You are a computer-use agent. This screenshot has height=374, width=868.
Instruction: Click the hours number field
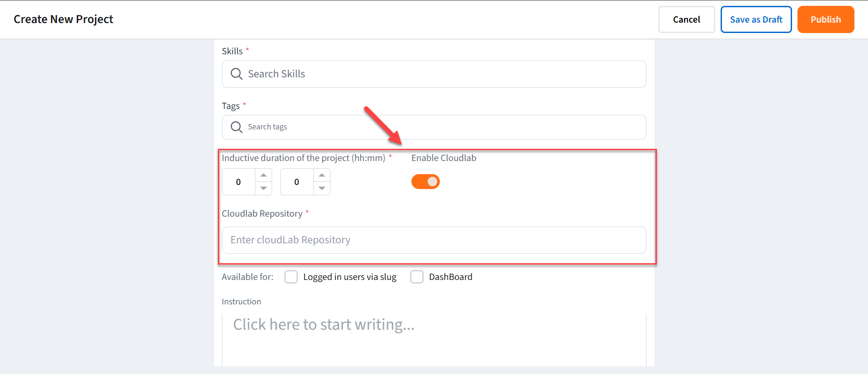tap(239, 182)
